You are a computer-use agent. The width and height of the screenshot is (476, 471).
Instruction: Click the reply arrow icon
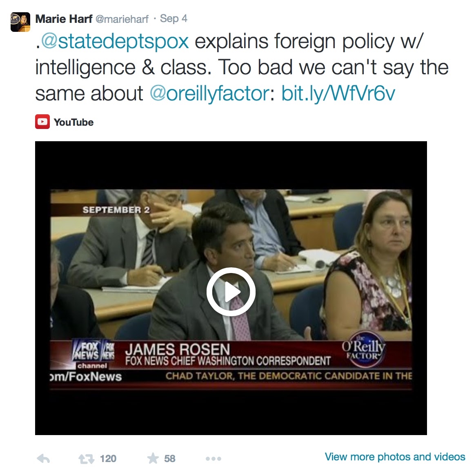coord(43,458)
